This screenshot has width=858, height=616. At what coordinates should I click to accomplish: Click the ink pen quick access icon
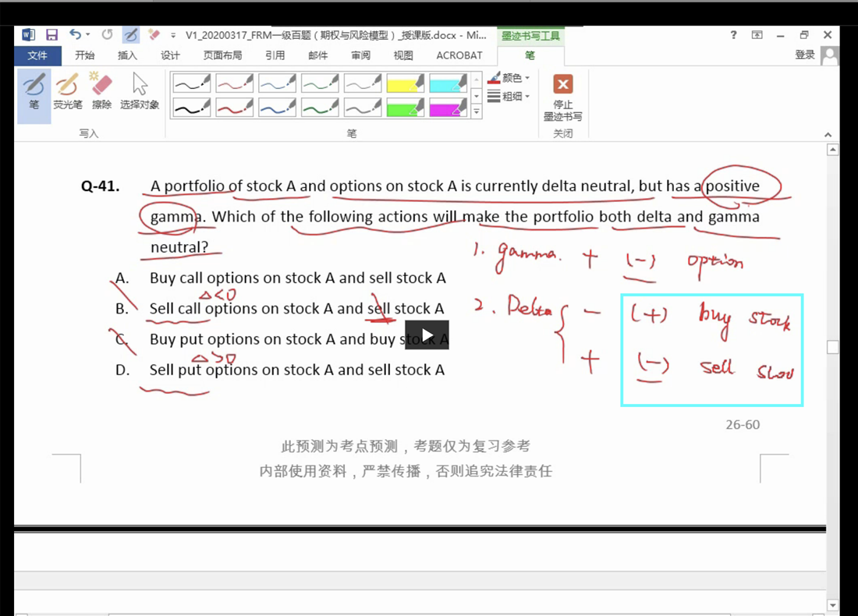[131, 35]
